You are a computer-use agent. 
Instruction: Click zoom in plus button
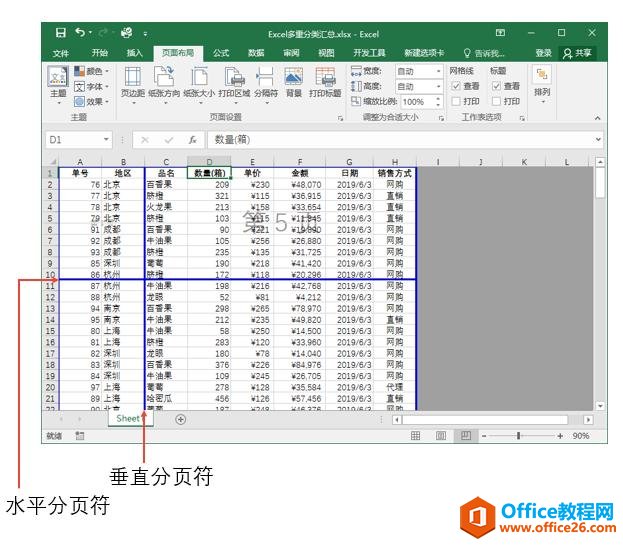(x=560, y=436)
